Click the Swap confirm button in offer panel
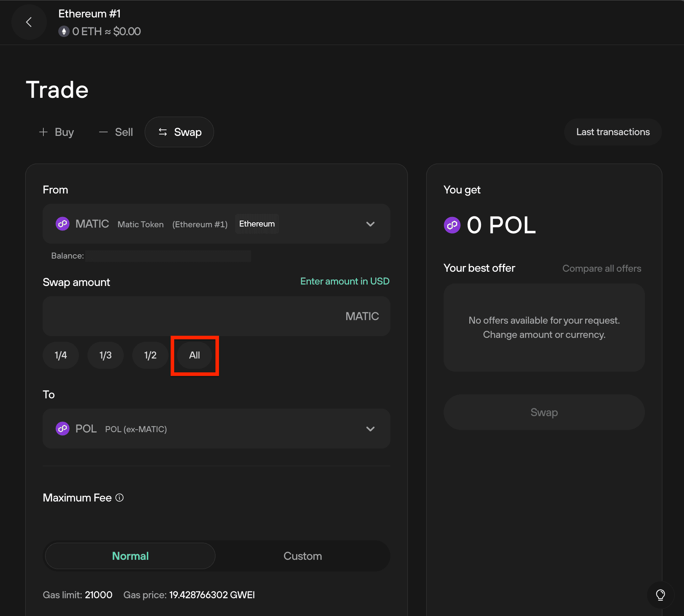This screenshot has width=684, height=616. pyautogui.click(x=544, y=412)
